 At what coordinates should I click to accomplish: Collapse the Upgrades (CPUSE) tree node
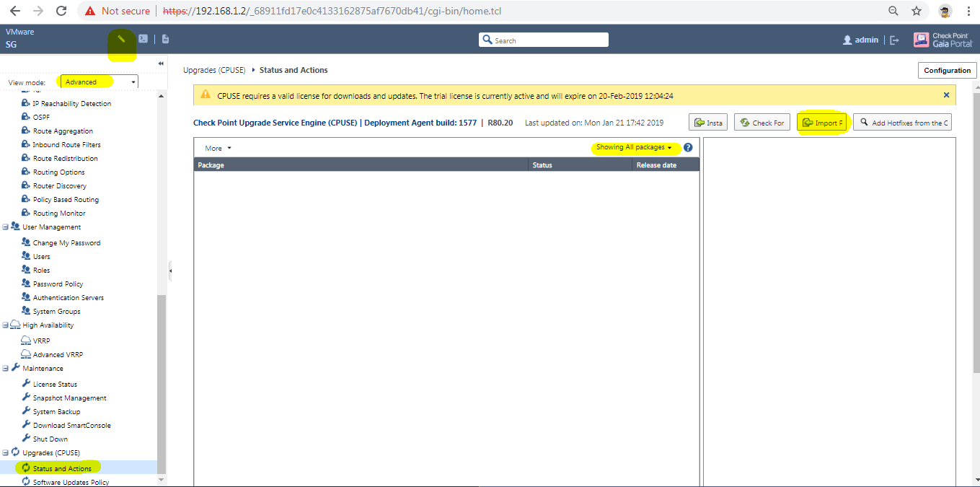point(5,452)
